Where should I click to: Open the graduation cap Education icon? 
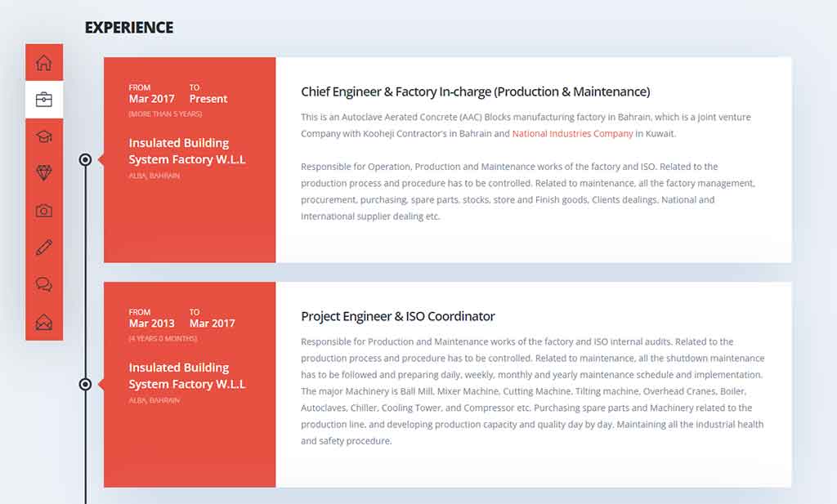tap(44, 136)
